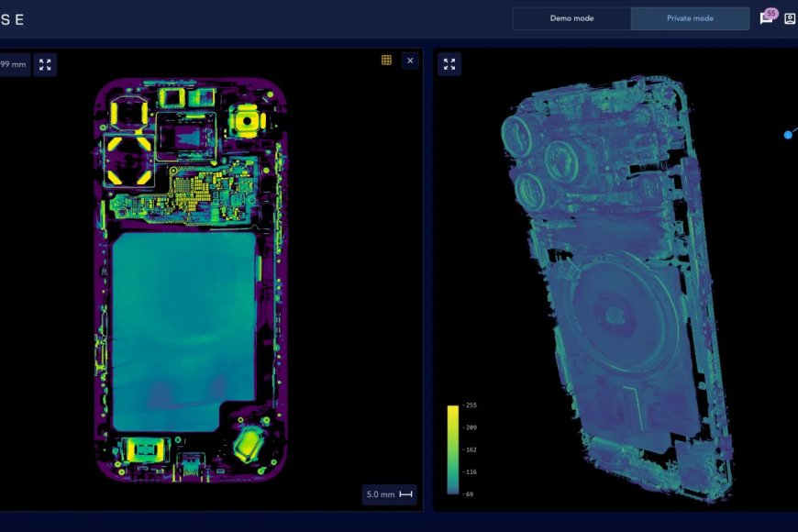This screenshot has width=798, height=532.
Task: Click the blue handle dot in 3D view
Action: tap(788, 135)
